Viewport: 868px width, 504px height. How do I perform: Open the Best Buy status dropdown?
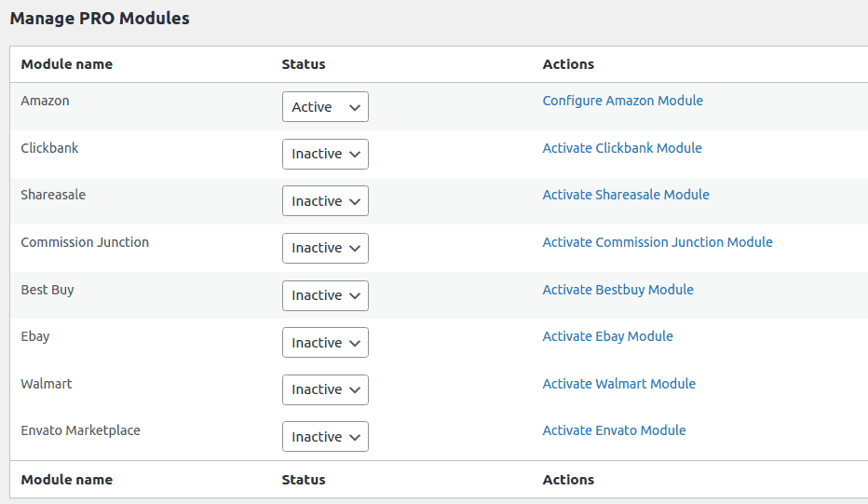point(325,295)
